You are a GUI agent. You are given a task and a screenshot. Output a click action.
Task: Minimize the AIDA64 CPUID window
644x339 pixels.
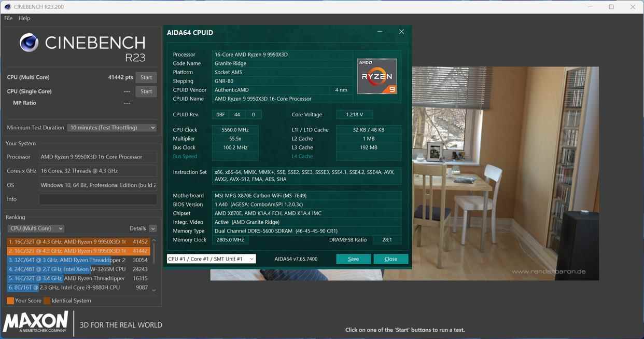(380, 32)
